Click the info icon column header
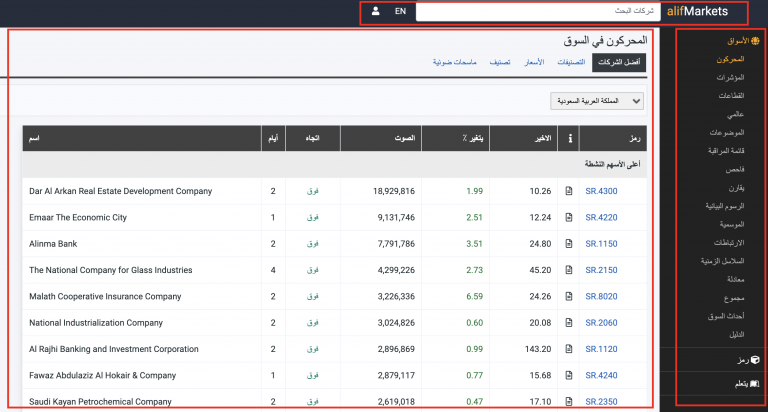This screenshot has width=768, height=412. click(569, 138)
